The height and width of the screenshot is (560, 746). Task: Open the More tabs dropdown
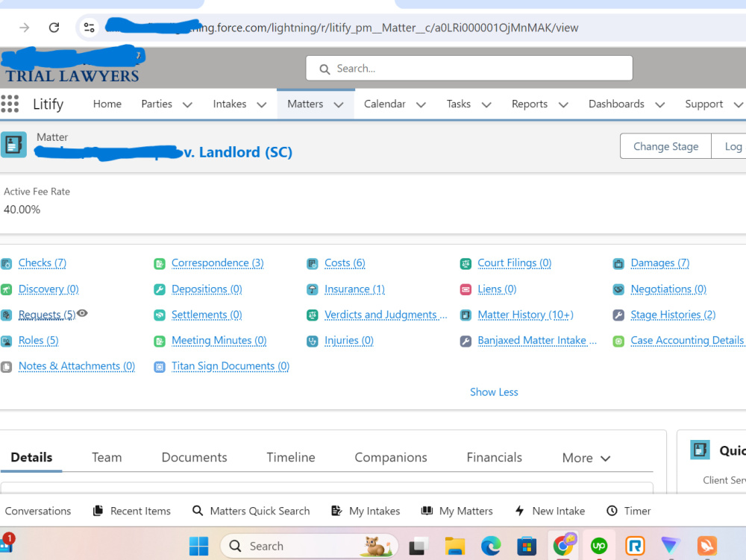coord(586,458)
